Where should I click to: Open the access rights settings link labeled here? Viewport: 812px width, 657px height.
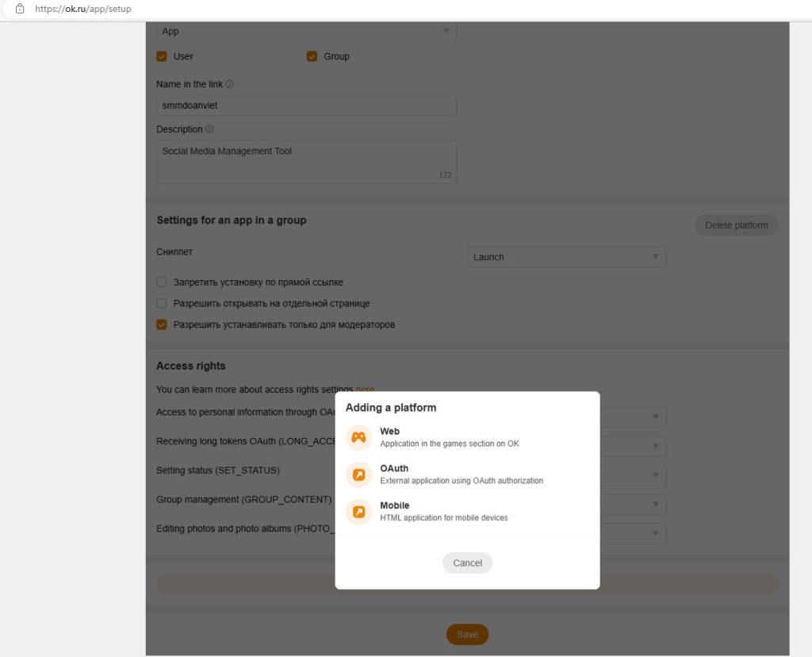point(365,389)
